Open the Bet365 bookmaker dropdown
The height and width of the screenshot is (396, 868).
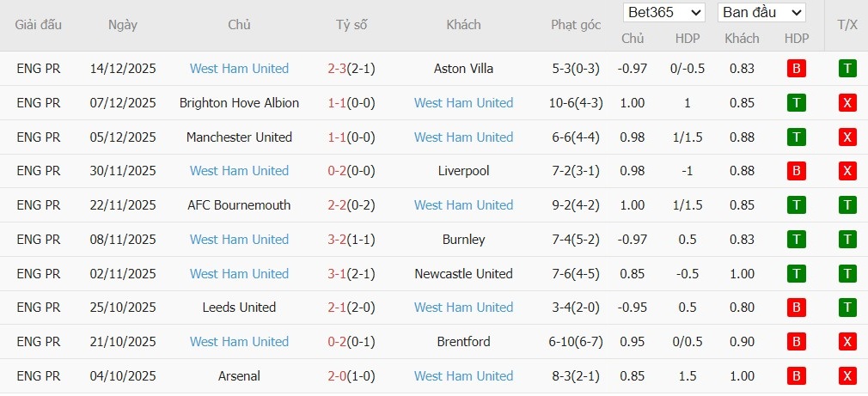pos(664,12)
